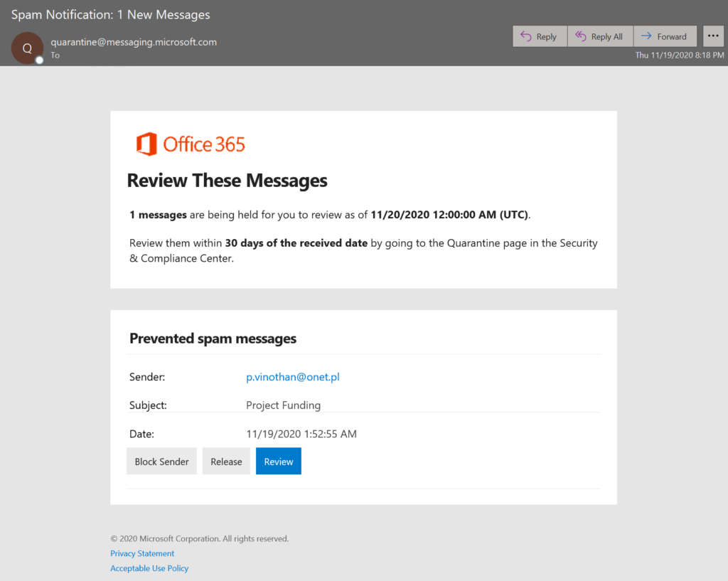Expand the To recipient line
Image resolution: width=728 pixels, height=581 pixels.
[55, 55]
